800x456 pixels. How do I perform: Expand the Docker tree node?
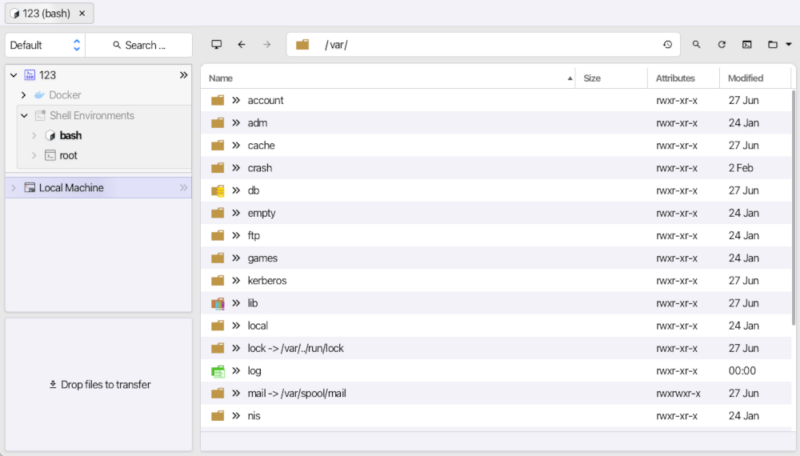pyautogui.click(x=23, y=95)
